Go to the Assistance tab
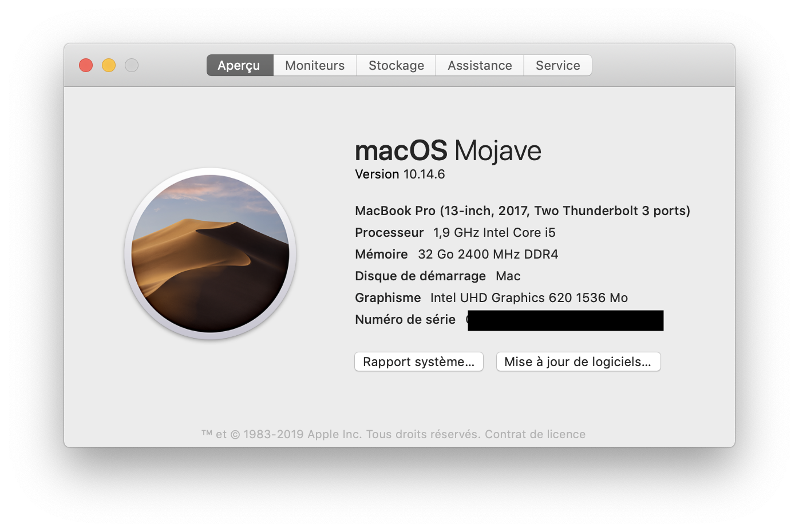This screenshot has width=799, height=532. (x=480, y=65)
